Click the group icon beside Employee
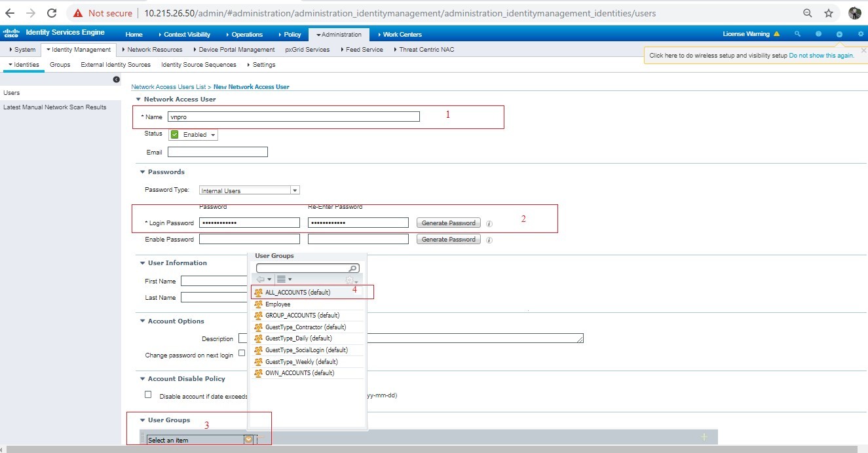This screenshot has width=868, height=453. coord(259,304)
